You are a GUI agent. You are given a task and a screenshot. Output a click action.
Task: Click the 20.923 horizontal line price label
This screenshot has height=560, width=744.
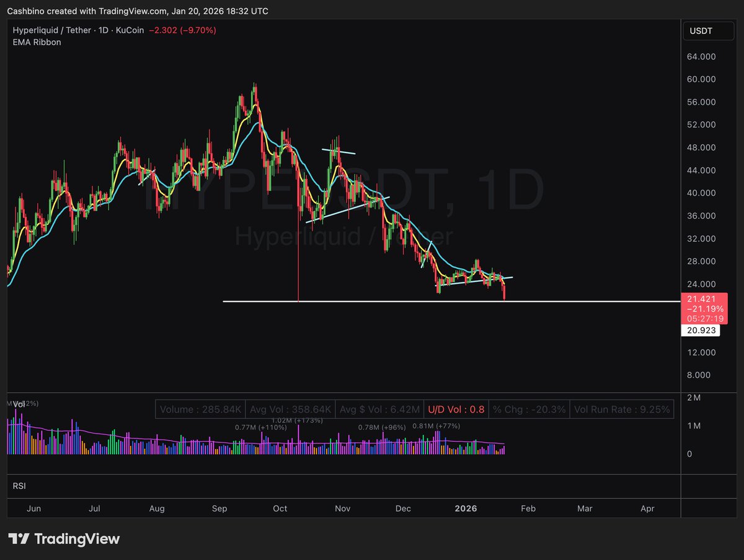702,331
